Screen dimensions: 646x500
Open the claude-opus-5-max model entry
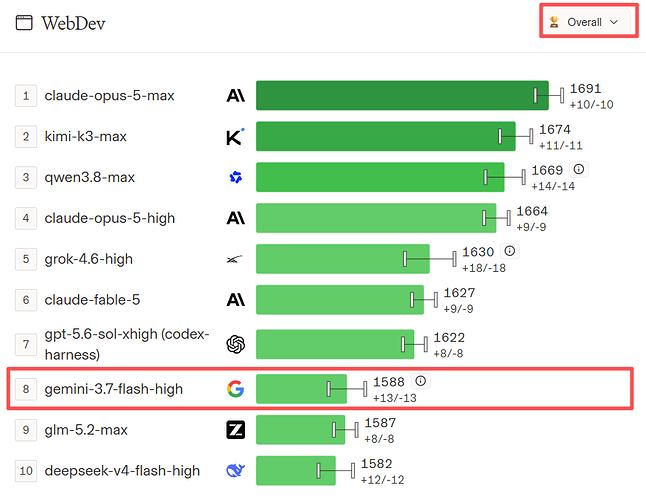pos(109,96)
